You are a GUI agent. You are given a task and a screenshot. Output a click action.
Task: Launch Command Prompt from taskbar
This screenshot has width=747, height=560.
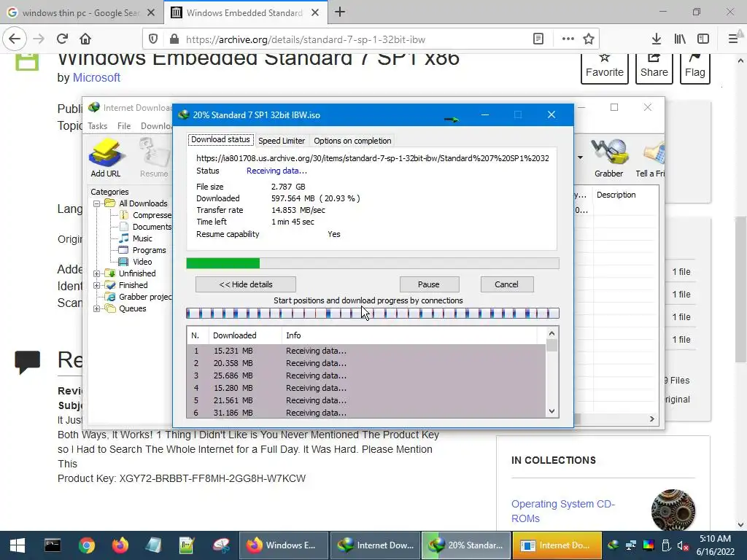(x=53, y=545)
